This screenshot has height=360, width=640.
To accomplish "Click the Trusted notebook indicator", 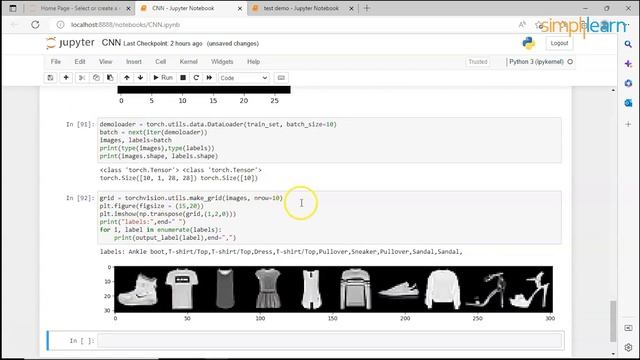I will pos(478,62).
